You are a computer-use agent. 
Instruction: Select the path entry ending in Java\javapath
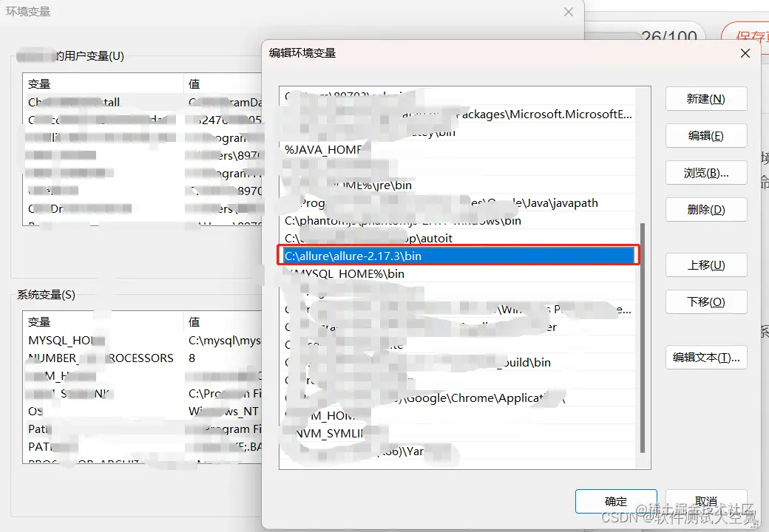pos(458,202)
